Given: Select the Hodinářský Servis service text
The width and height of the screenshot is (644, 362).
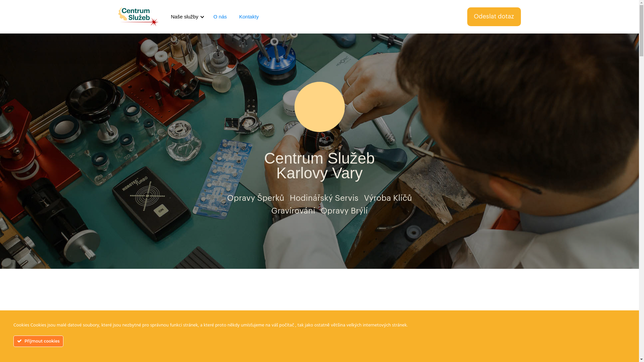Looking at the screenshot, I should tap(324, 198).
